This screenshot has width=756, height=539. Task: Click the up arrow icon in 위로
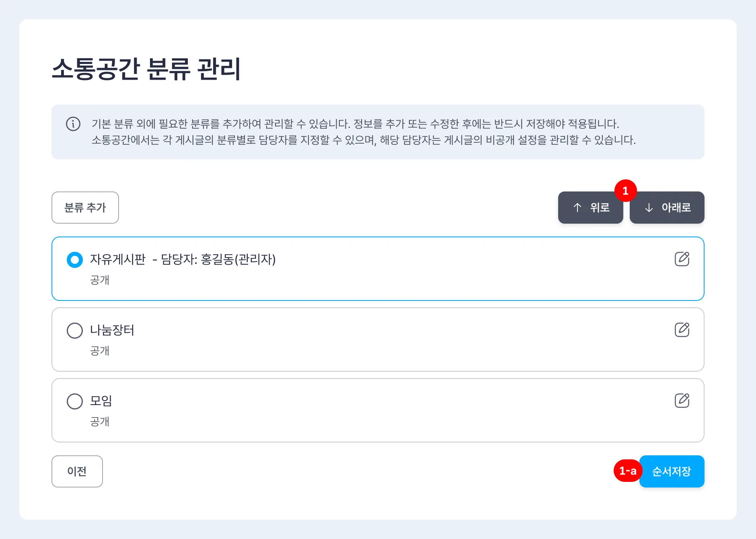pyautogui.click(x=577, y=208)
